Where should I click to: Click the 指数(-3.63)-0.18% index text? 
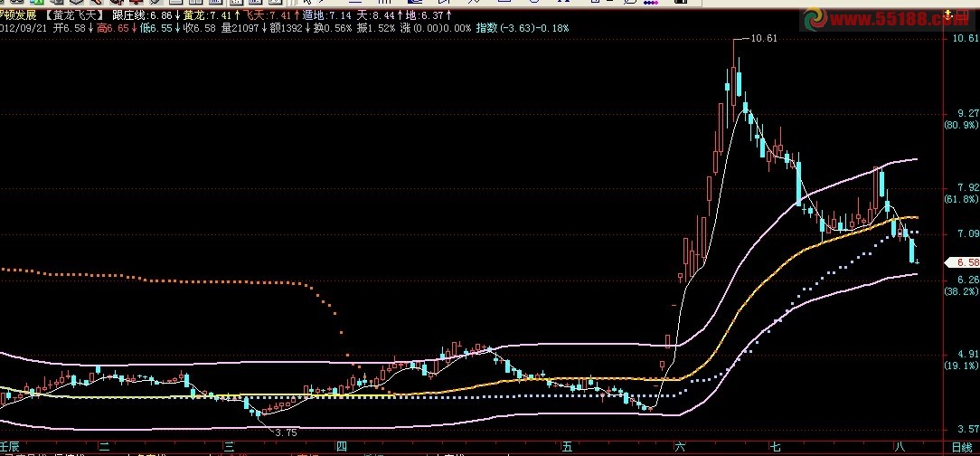click(x=523, y=28)
